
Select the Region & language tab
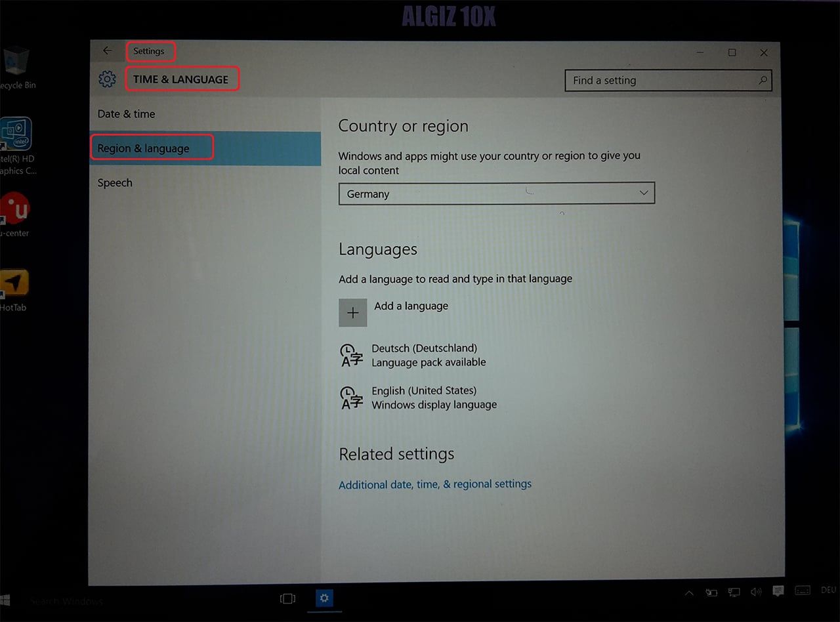(205, 148)
